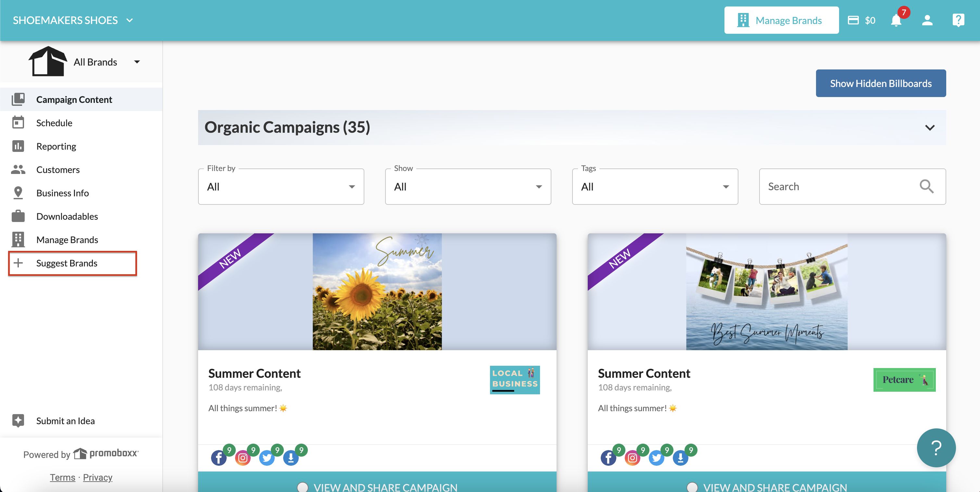
Task: Click into the Search field
Action: coord(852,186)
